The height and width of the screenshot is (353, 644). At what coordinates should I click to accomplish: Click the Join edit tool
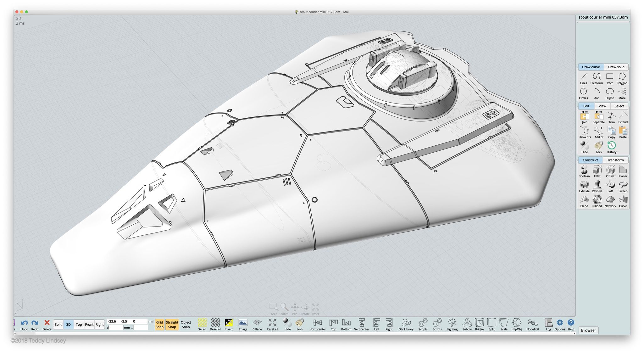tap(584, 118)
